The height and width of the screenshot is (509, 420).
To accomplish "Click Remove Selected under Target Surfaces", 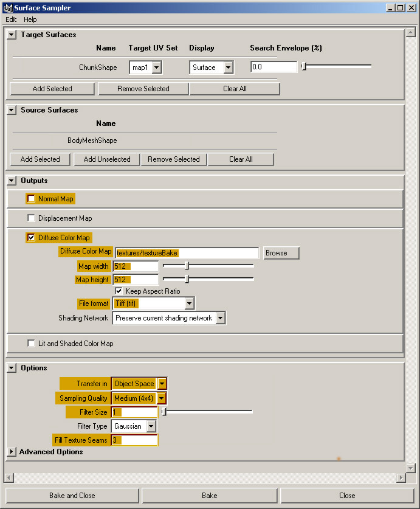I will click(143, 89).
